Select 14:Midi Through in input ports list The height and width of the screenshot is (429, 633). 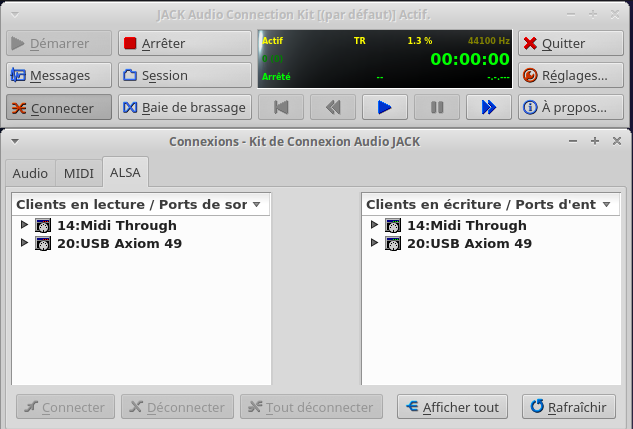pos(466,225)
